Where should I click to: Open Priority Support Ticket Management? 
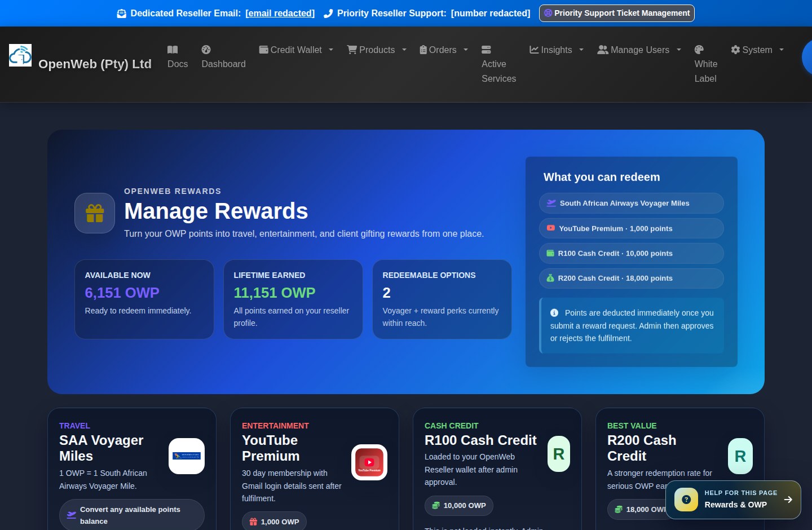[x=617, y=13]
